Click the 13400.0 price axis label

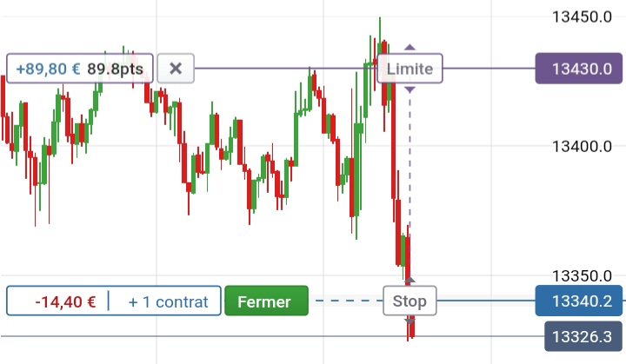(x=583, y=146)
